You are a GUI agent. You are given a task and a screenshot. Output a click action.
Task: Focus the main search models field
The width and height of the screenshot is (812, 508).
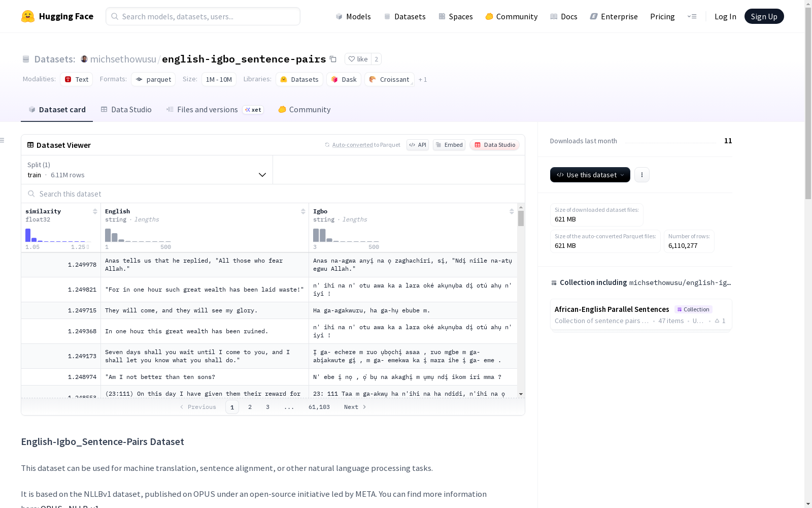[203, 16]
